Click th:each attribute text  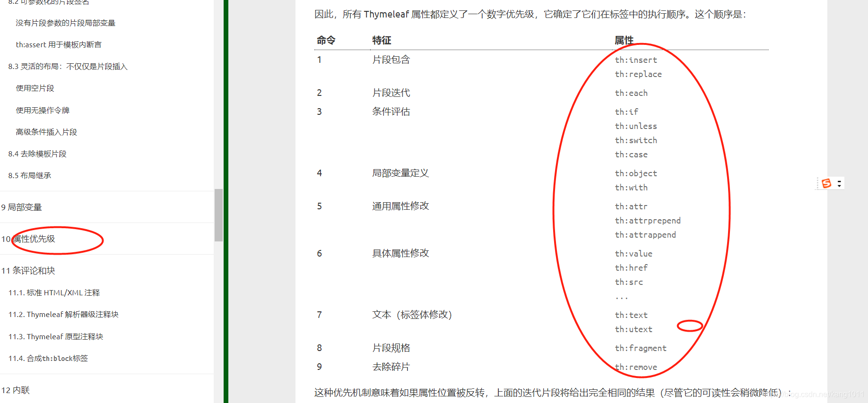631,93
